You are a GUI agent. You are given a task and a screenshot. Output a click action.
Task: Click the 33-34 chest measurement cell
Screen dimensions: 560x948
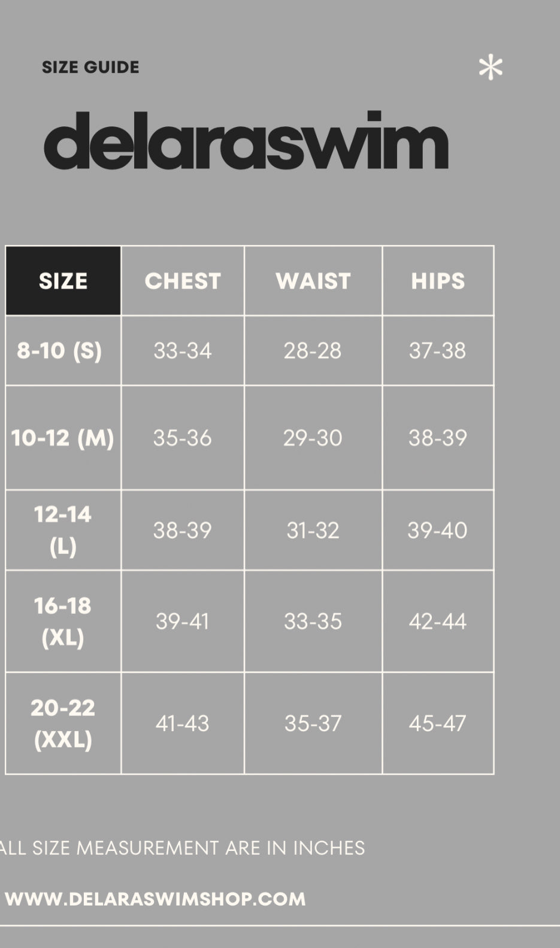(x=183, y=350)
